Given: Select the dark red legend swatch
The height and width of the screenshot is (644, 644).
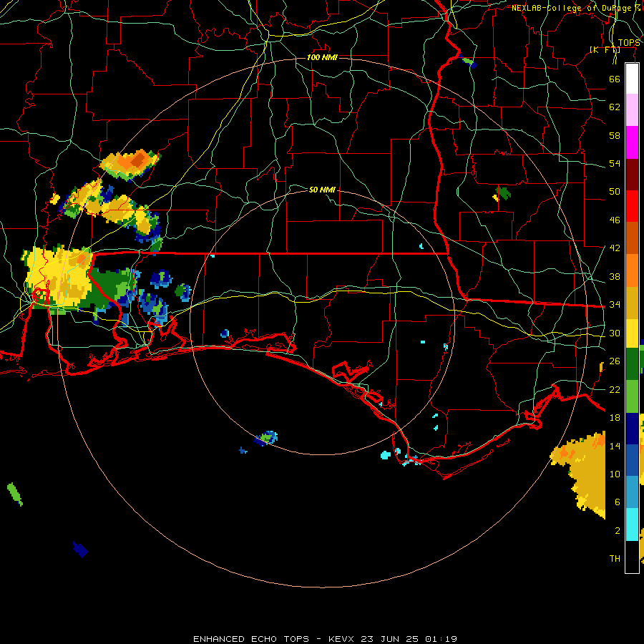Looking at the screenshot, I should click(632, 174).
